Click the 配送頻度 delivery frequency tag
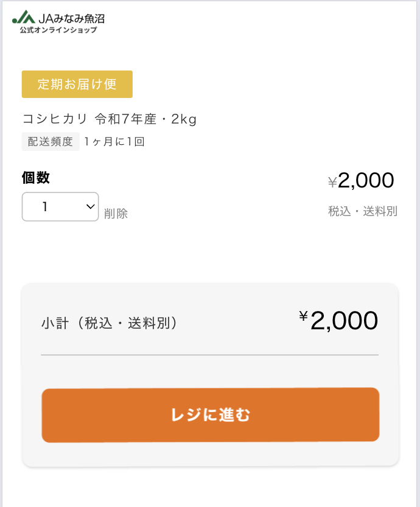The image size is (420, 507). pos(51,141)
